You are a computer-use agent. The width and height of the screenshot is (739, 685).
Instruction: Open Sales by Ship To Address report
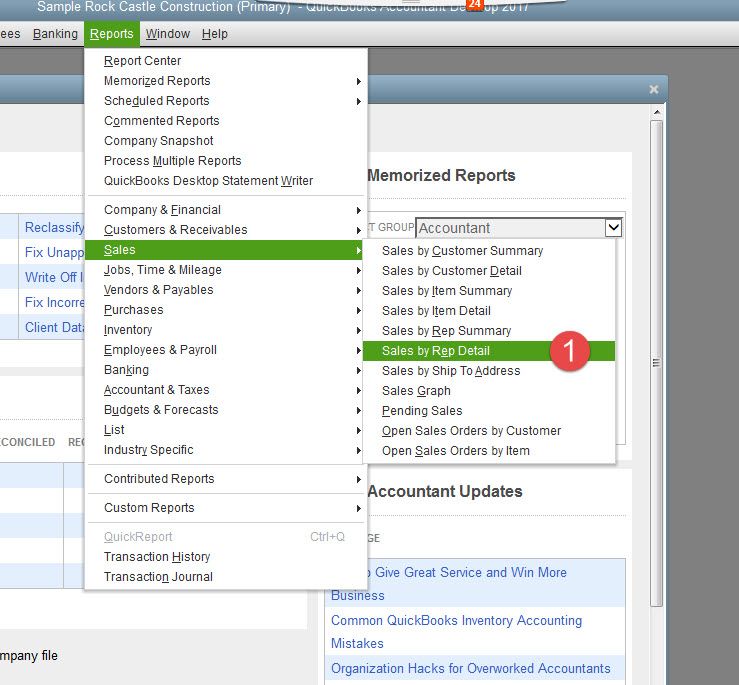point(489,371)
